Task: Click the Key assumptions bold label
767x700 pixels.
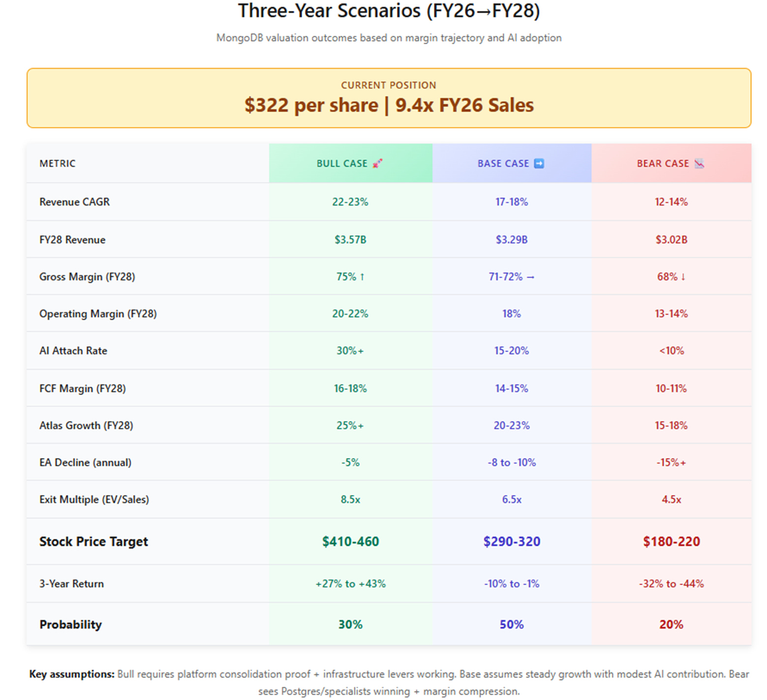Action: (72, 674)
